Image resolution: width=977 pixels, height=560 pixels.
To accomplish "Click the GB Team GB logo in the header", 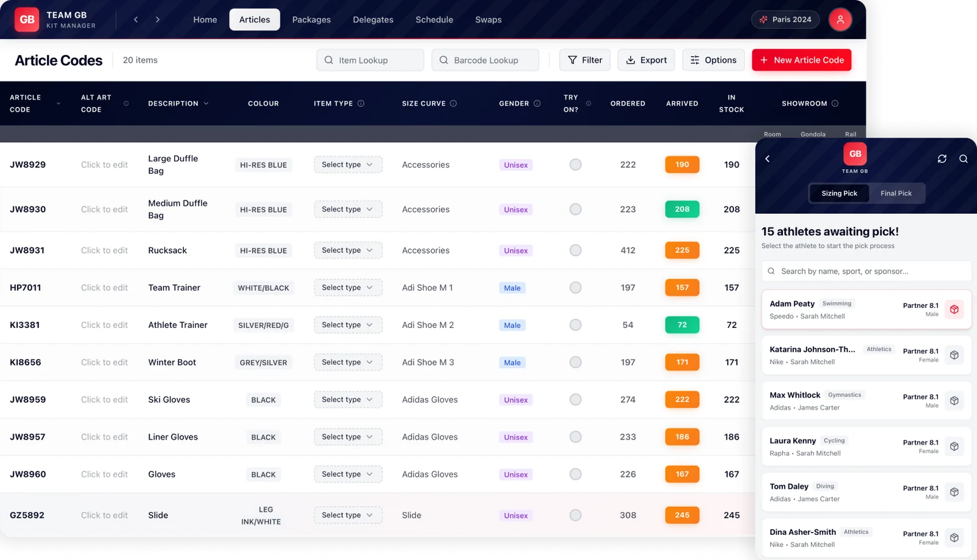I will (27, 20).
